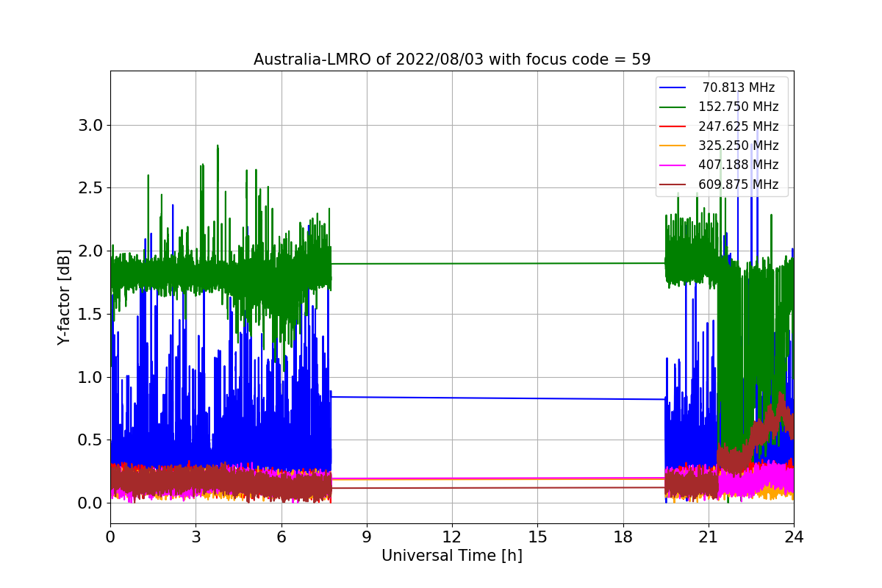Click the plot title mentioning Australia-LMRO
Viewport: 882px width, 588px height.
(452, 60)
